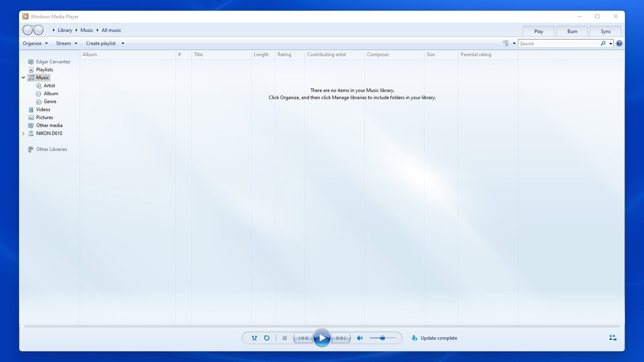Click the Stop playback button
The width and height of the screenshot is (644, 362).
tap(285, 338)
